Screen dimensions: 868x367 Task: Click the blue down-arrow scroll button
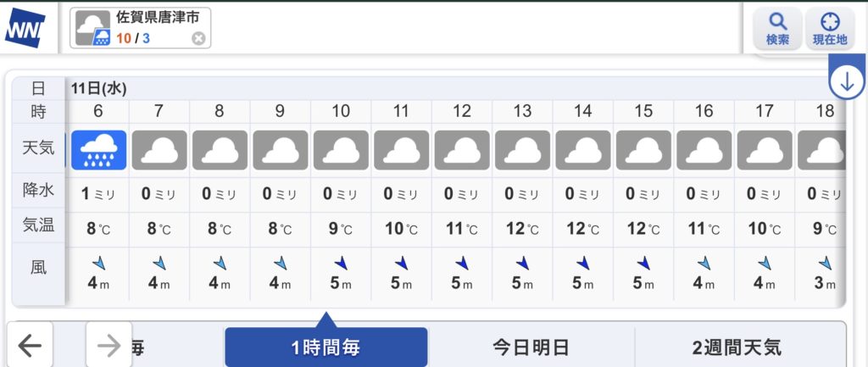pos(847,81)
